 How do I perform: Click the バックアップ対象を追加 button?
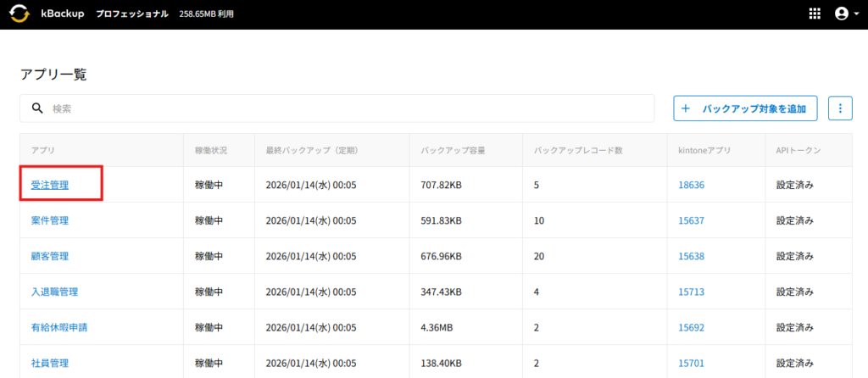[745, 108]
